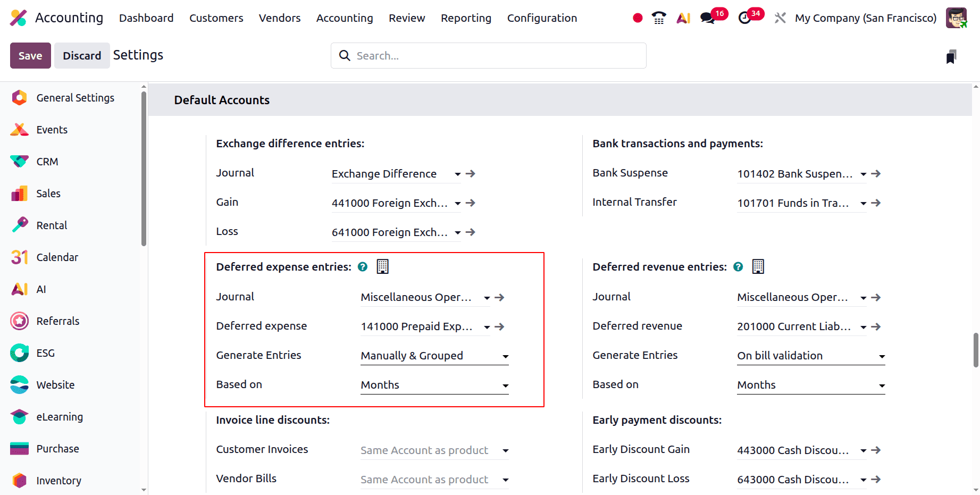Click the red recording indicator icon
Image resolution: width=980 pixels, height=495 pixels.
[638, 18]
